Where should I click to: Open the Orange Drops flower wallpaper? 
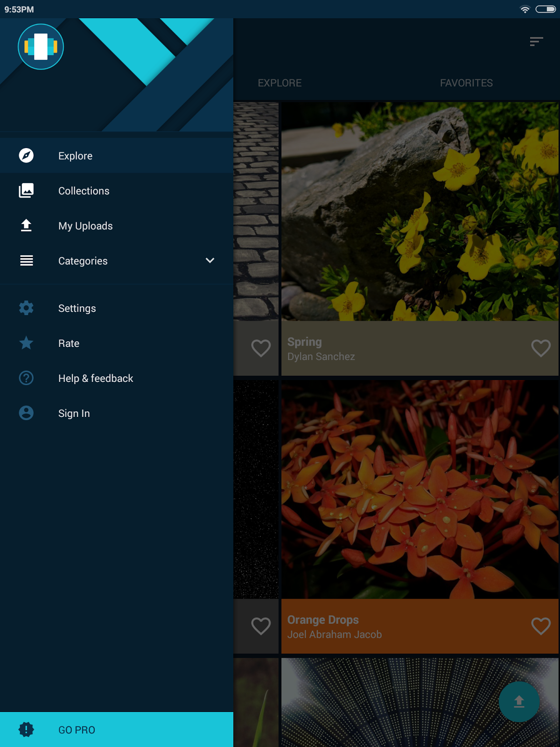coord(420,489)
